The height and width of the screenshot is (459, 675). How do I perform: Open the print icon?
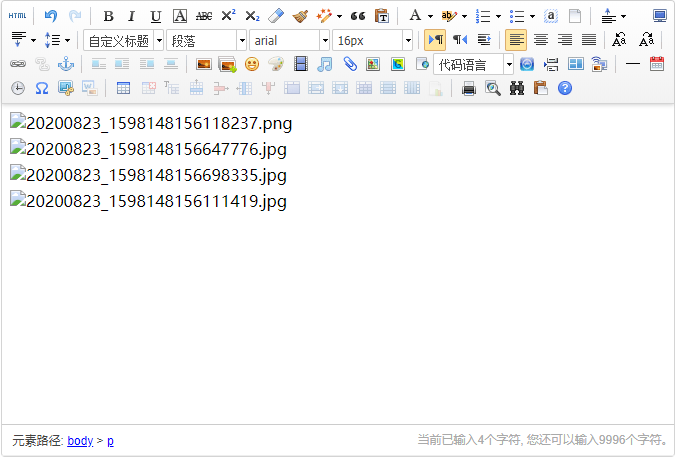coord(469,88)
